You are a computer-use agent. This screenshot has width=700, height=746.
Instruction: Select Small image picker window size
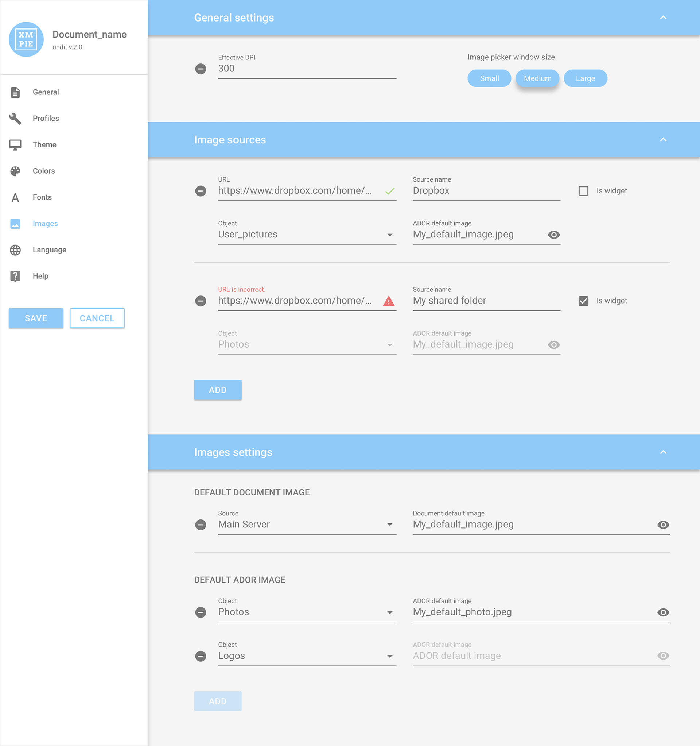(489, 78)
